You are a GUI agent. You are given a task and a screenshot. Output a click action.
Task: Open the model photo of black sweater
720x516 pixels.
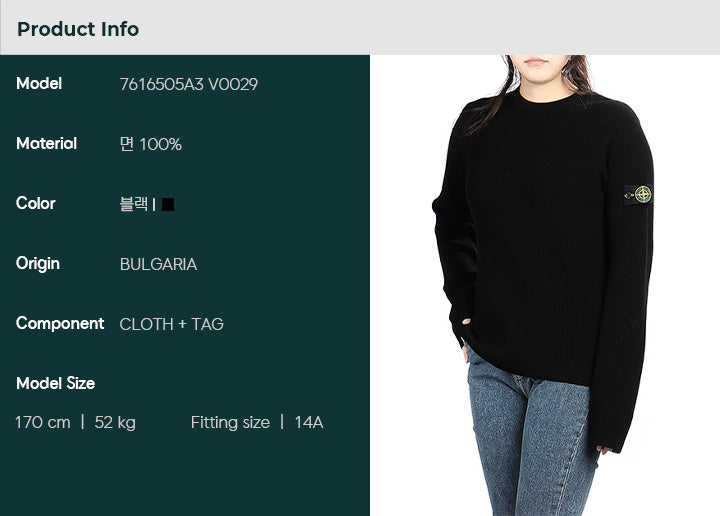[545, 285]
